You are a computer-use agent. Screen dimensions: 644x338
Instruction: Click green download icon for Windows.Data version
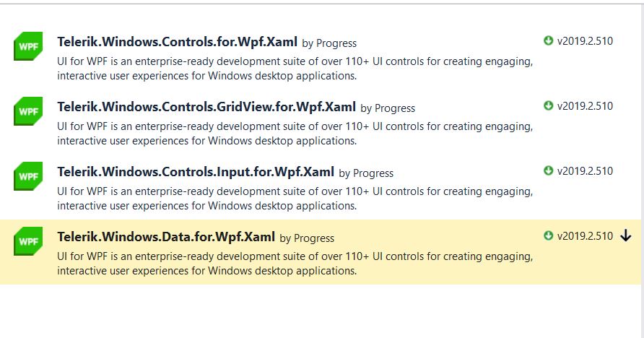click(548, 236)
